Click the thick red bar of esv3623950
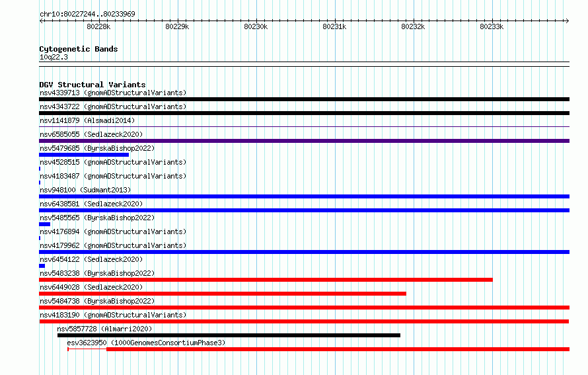Image resolution: width=588 pixels, height=375 pixels. (x=338, y=349)
